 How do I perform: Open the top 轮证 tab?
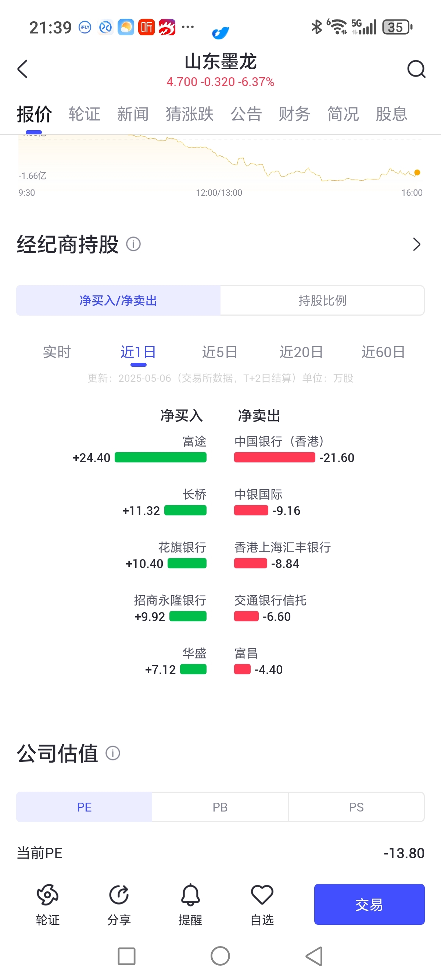[x=85, y=114]
